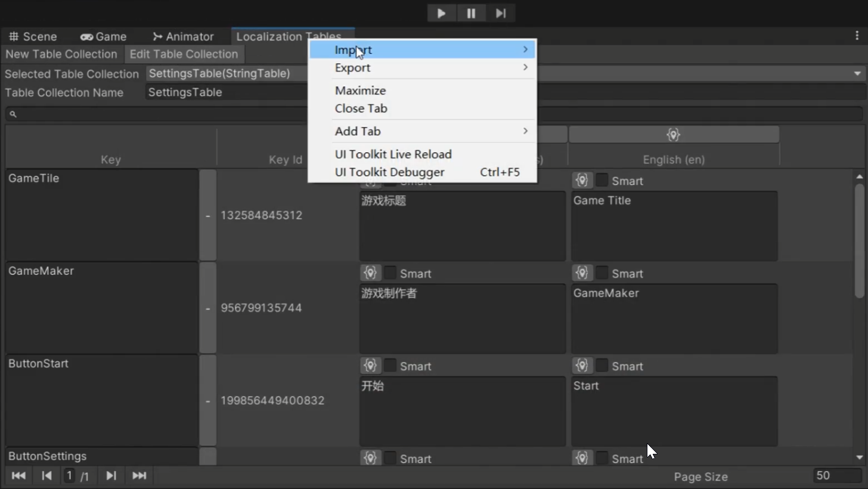The image size is (868, 489).
Task: Edit the Page Size value 50
Action: [838, 475]
